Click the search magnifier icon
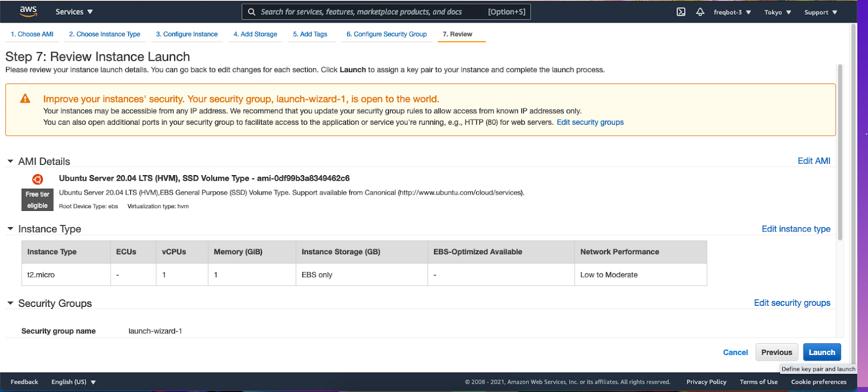 pos(251,12)
